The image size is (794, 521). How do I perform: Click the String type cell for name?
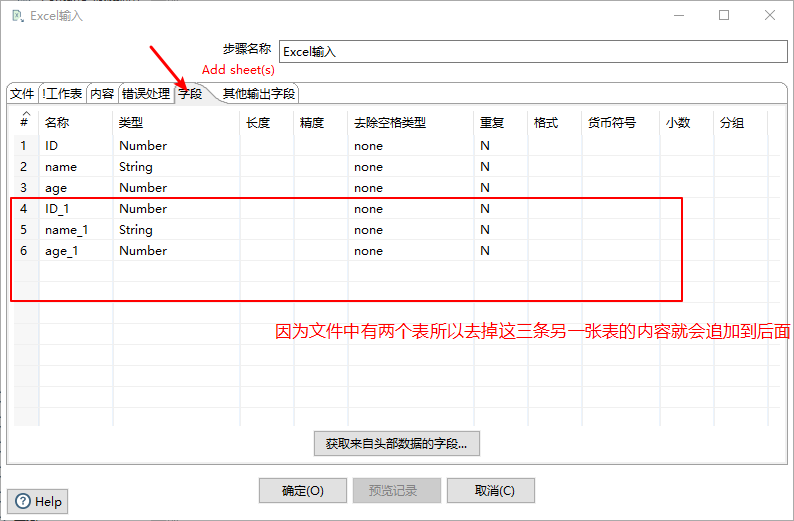pos(176,167)
